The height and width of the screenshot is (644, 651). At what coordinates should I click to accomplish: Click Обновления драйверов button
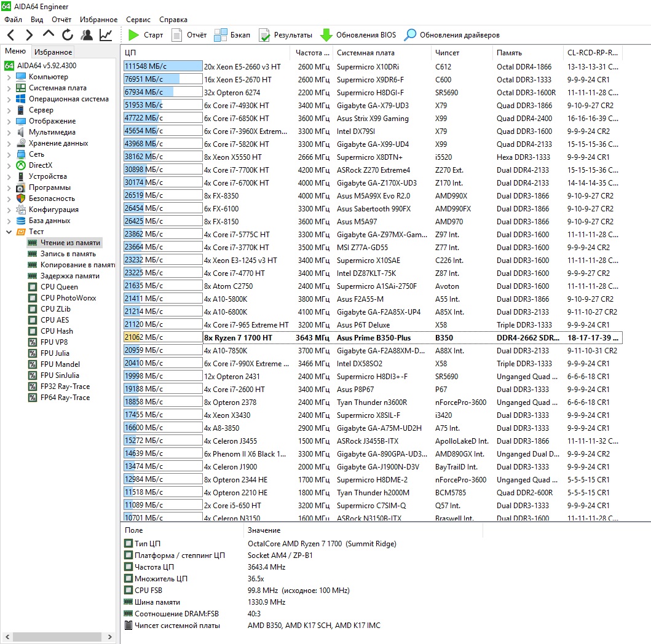click(x=452, y=35)
